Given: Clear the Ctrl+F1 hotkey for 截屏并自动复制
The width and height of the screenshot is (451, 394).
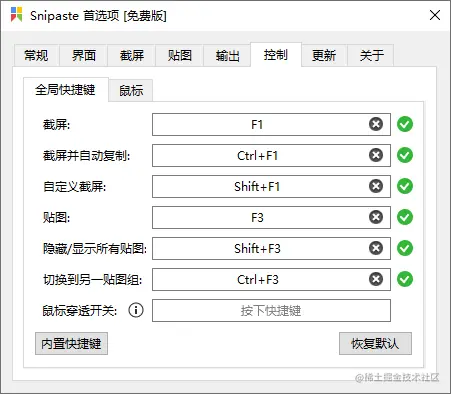Looking at the screenshot, I should coord(376,155).
